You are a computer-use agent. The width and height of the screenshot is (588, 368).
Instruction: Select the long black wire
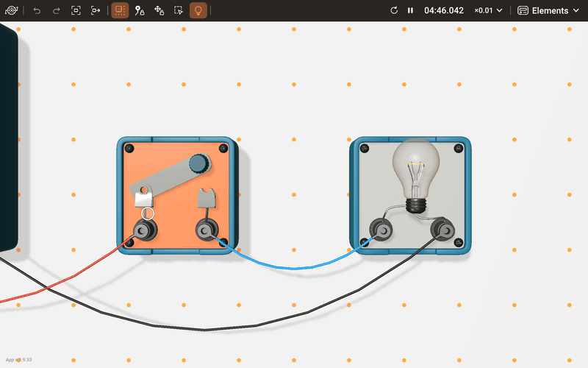(205, 330)
